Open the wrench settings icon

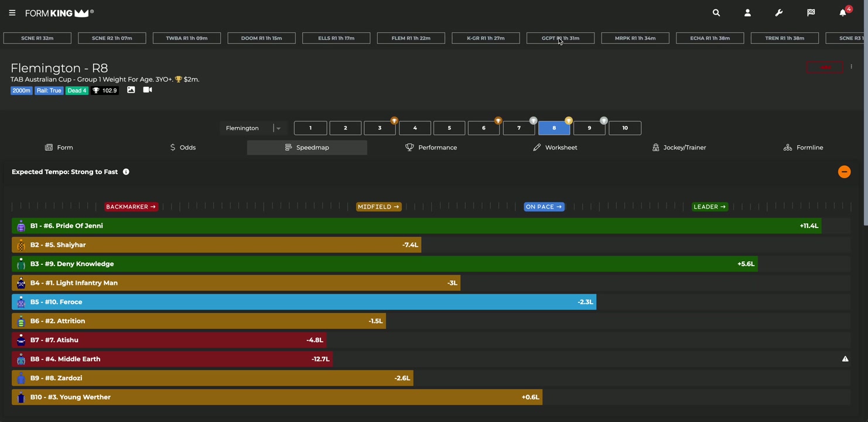point(779,13)
